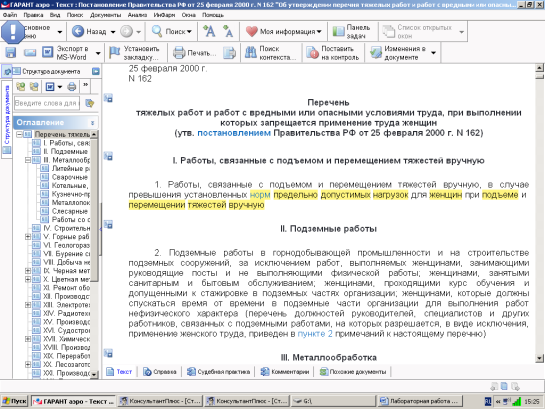Click the Печать printer button
Screen dimensions: 545x409
coord(195,53)
